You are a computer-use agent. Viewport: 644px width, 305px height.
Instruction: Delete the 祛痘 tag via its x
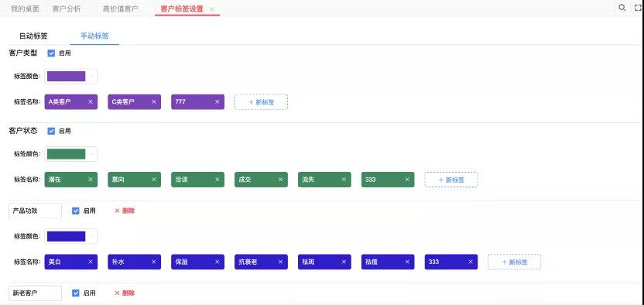pos(407,262)
